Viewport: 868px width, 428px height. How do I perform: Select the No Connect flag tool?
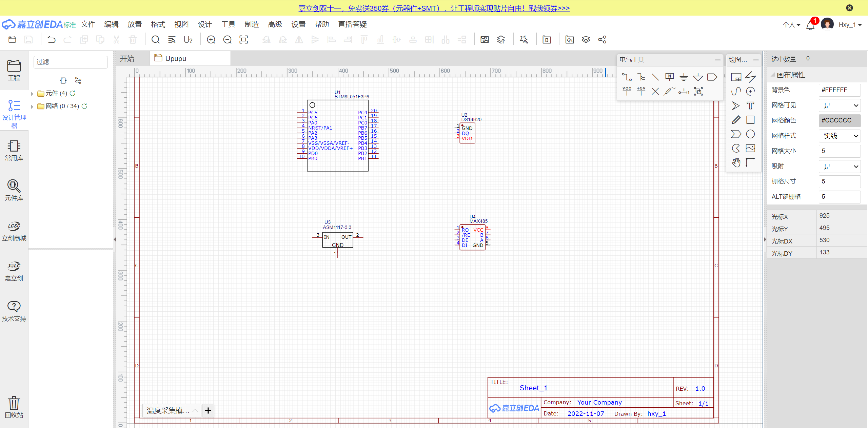point(655,91)
